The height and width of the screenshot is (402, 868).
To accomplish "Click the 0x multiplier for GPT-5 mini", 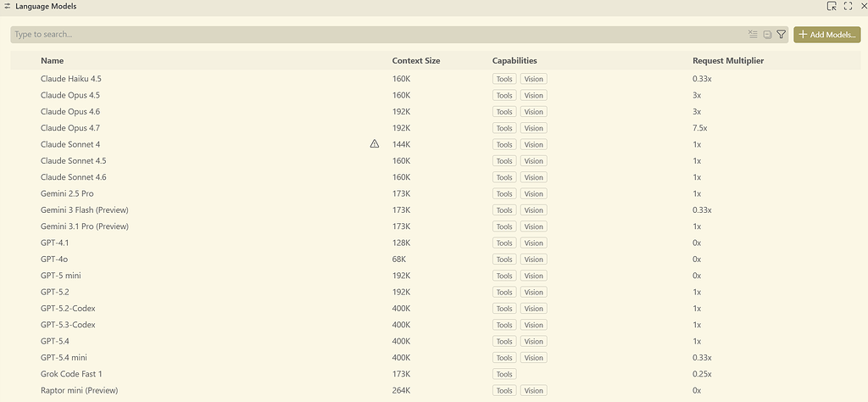I will tap(697, 276).
